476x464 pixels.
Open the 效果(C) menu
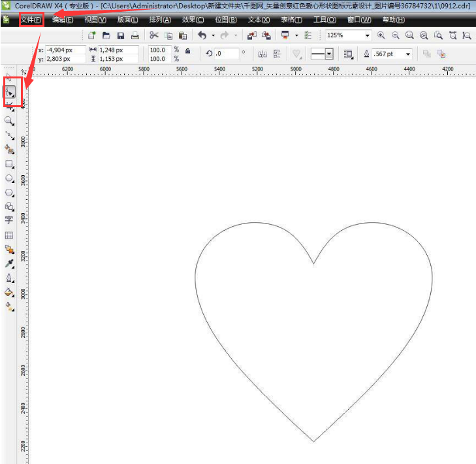coord(193,20)
